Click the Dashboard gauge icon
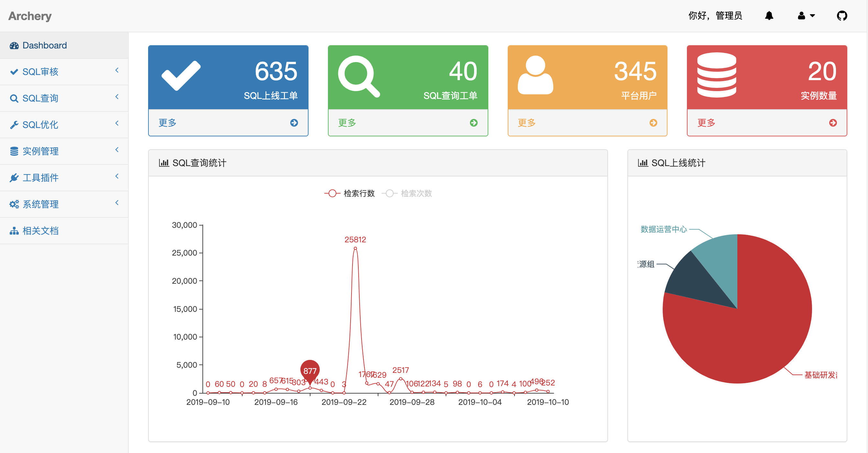868x453 pixels. coord(14,46)
